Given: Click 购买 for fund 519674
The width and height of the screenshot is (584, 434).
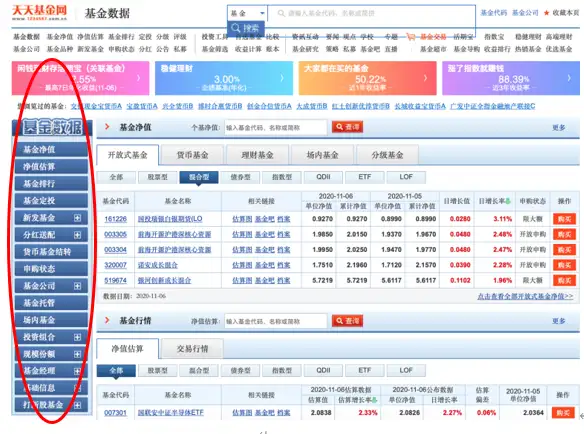Looking at the screenshot, I should pyautogui.click(x=565, y=280).
